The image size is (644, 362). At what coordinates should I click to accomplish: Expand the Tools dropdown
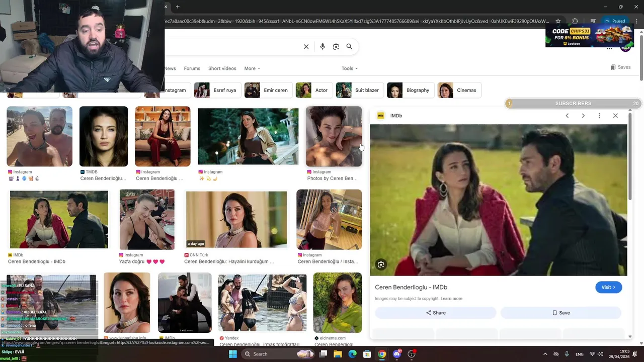350,68
